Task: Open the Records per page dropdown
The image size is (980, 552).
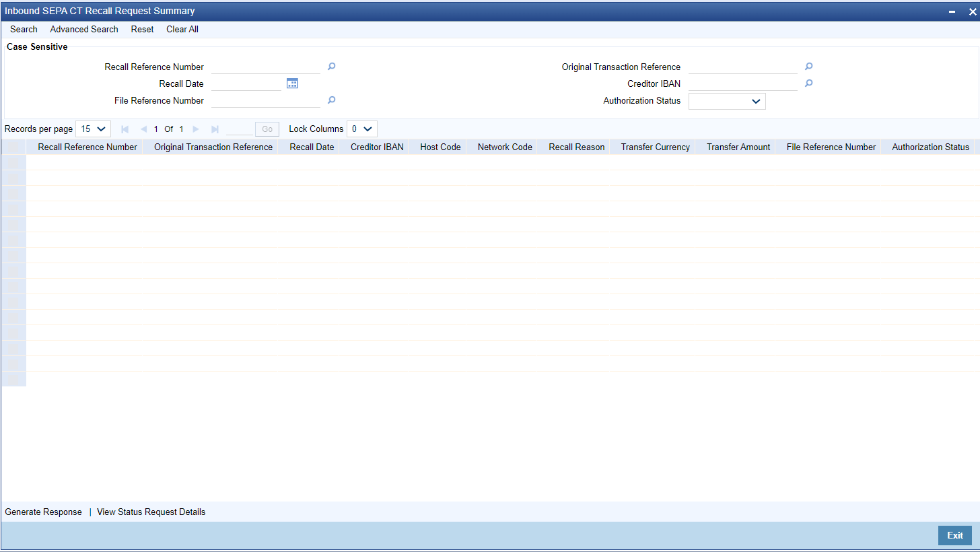Action: point(93,129)
